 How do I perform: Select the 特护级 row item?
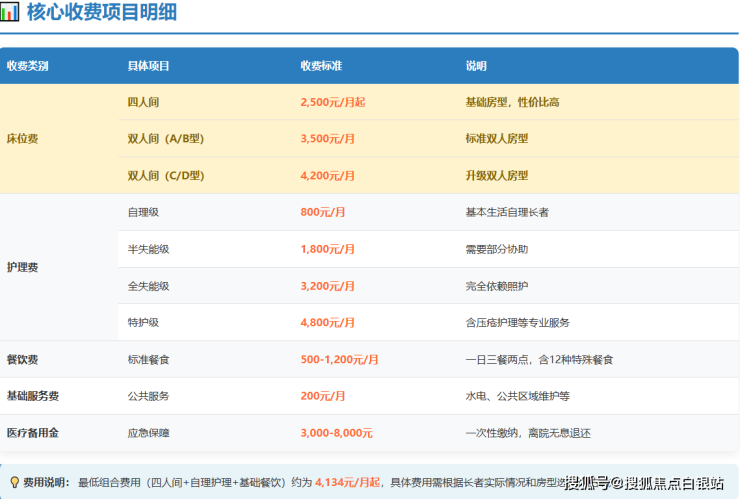click(x=143, y=322)
